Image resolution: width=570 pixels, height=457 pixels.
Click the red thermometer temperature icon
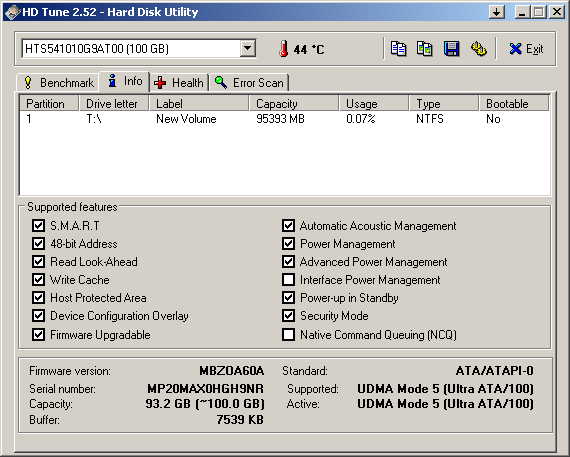[x=284, y=49]
